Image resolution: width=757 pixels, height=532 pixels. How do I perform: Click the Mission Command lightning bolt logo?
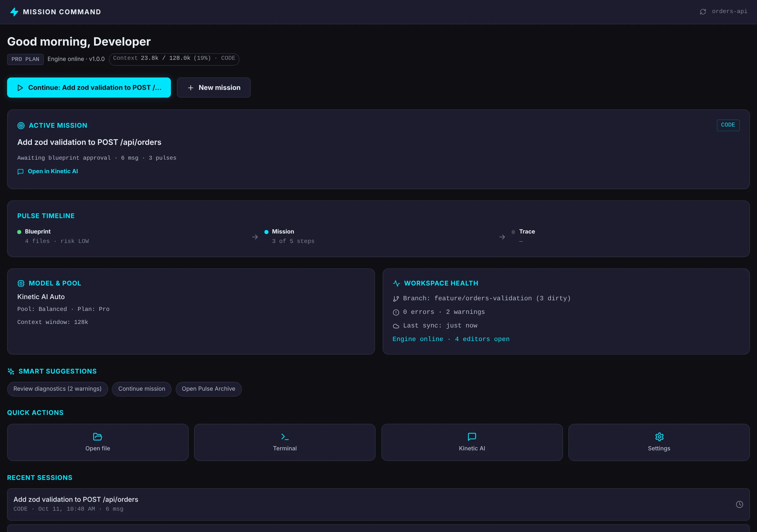14,12
